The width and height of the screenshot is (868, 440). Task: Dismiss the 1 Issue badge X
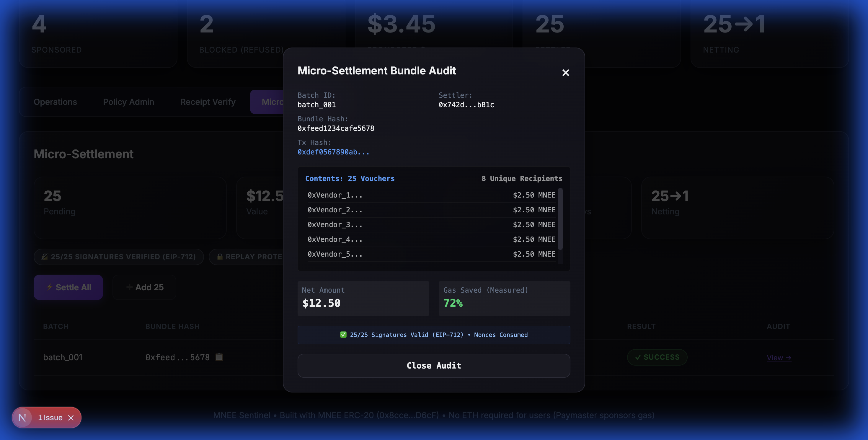click(x=71, y=418)
